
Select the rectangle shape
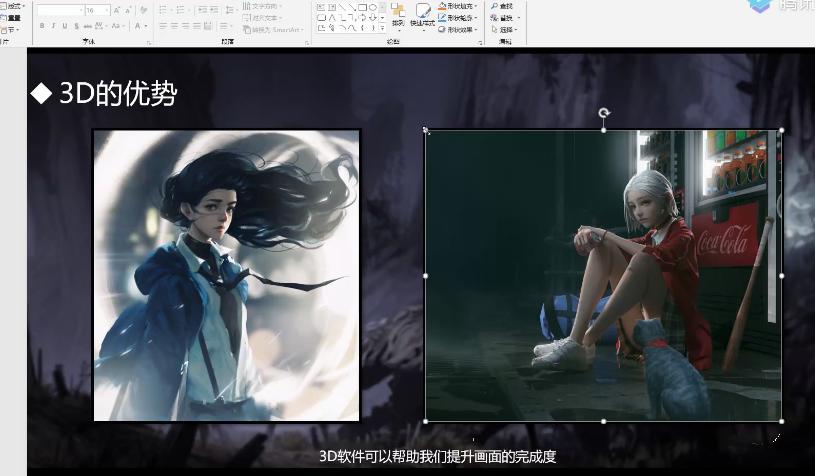pyautogui.click(x=362, y=7)
